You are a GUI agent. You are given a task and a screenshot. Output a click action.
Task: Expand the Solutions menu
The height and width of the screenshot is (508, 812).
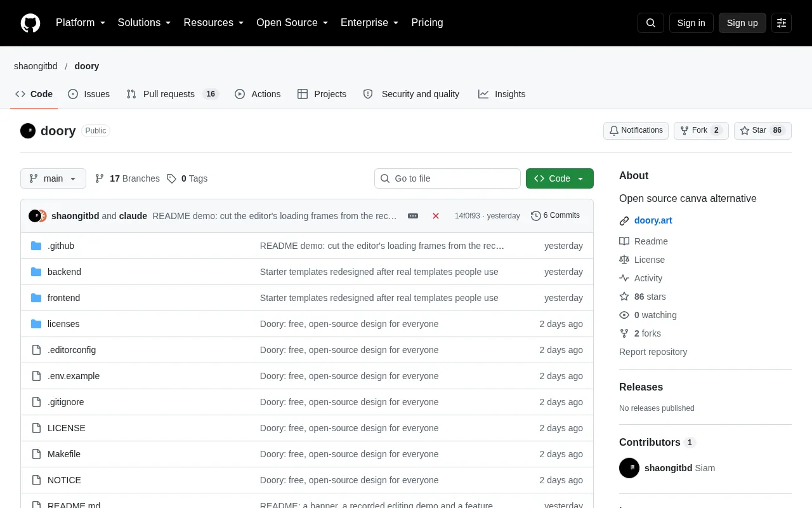pyautogui.click(x=145, y=23)
